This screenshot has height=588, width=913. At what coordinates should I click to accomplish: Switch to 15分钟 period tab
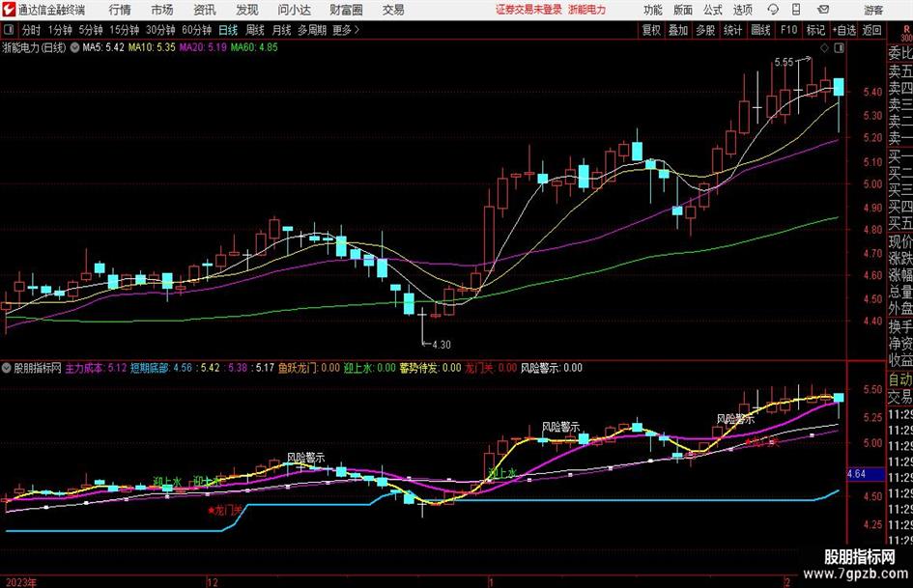coord(124,30)
